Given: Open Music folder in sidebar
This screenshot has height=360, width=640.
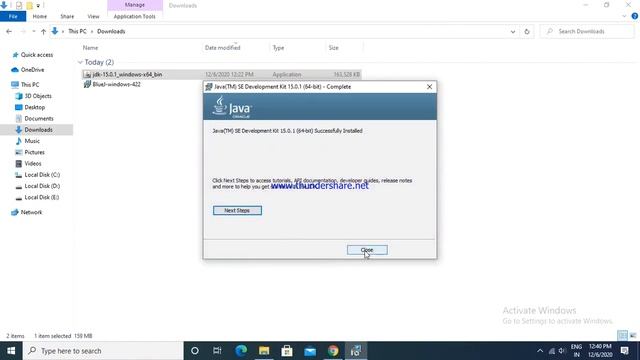Looking at the screenshot, I should point(32,141).
